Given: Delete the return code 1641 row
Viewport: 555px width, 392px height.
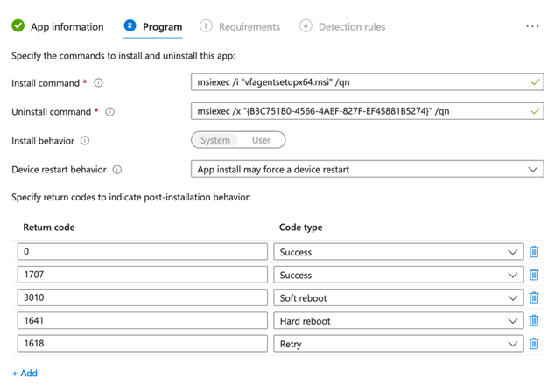Looking at the screenshot, I should point(534,320).
